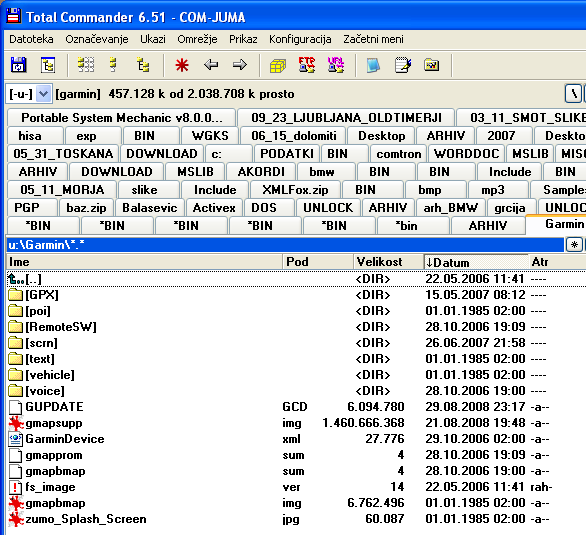Go back with the left arrow icon
The height and width of the screenshot is (535, 586).
click(x=211, y=65)
